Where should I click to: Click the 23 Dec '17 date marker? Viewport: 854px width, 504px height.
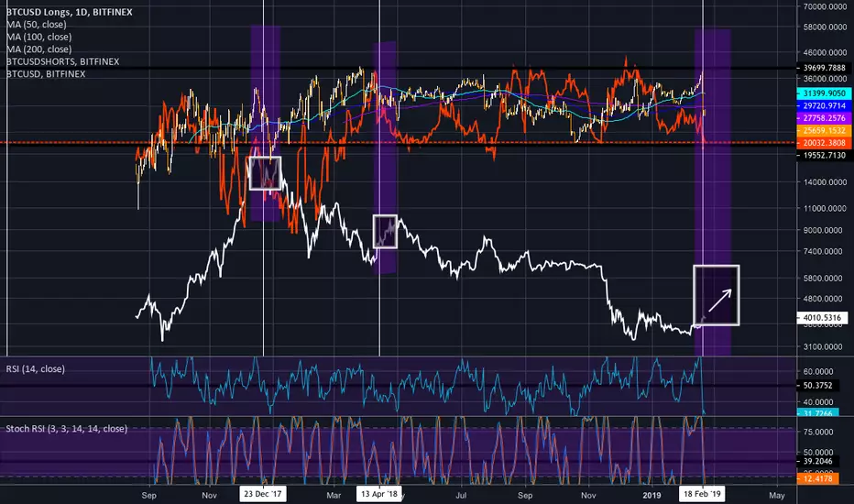pos(263,494)
